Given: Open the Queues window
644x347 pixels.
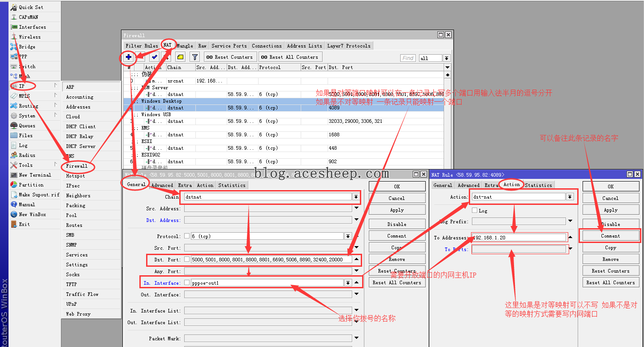Looking at the screenshot, I should 27,126.
